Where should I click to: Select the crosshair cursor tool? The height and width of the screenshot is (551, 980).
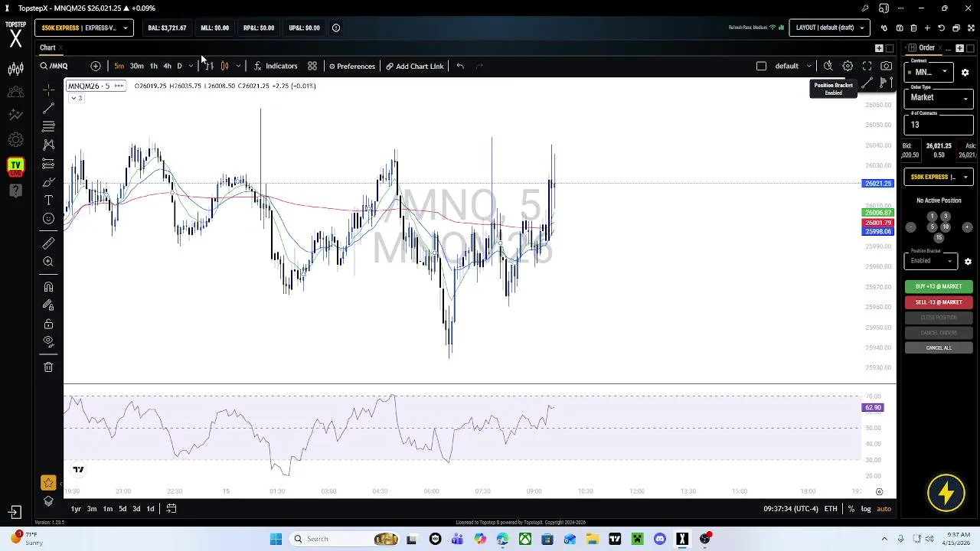[48, 90]
